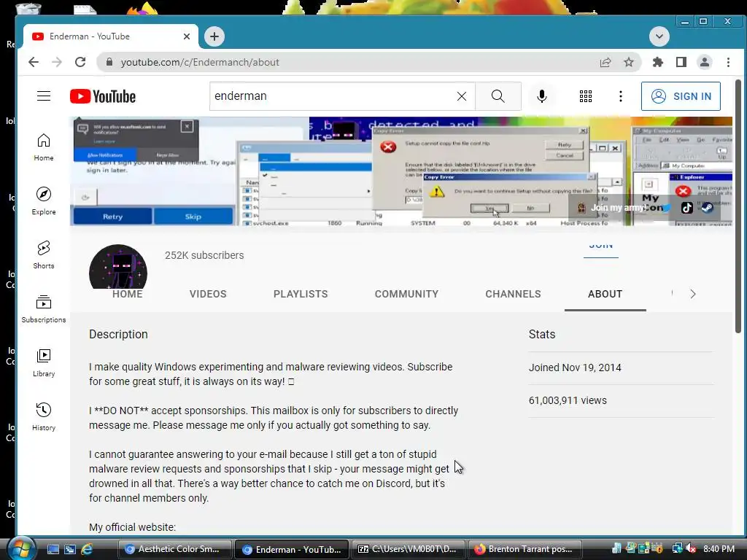Click the page vertical scrollbar

(738, 206)
